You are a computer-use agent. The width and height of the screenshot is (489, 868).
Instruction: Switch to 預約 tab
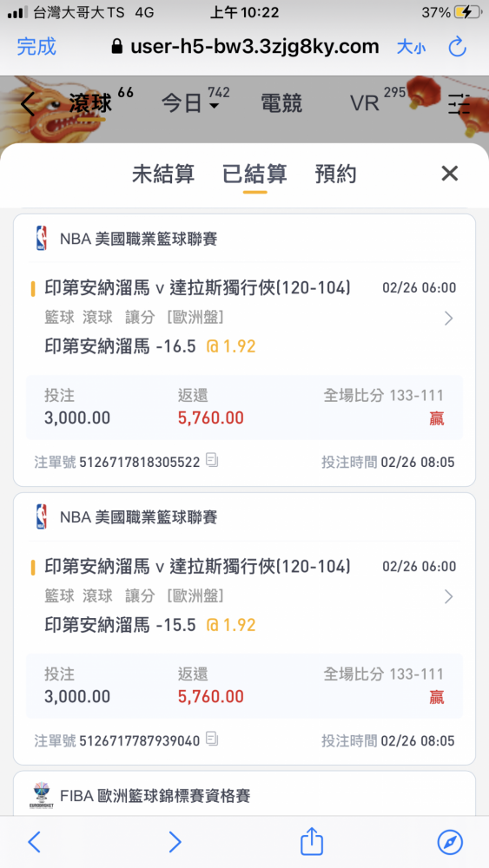pyautogui.click(x=335, y=174)
